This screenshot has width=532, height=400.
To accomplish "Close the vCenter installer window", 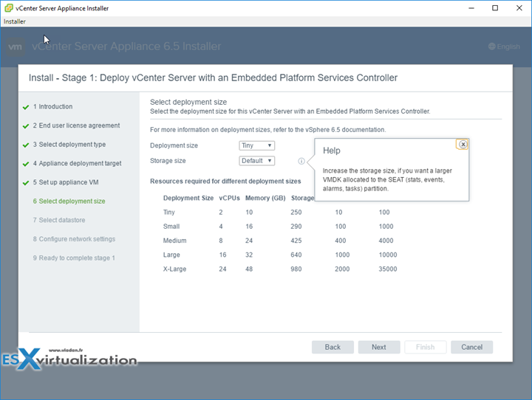I will 519,8.
